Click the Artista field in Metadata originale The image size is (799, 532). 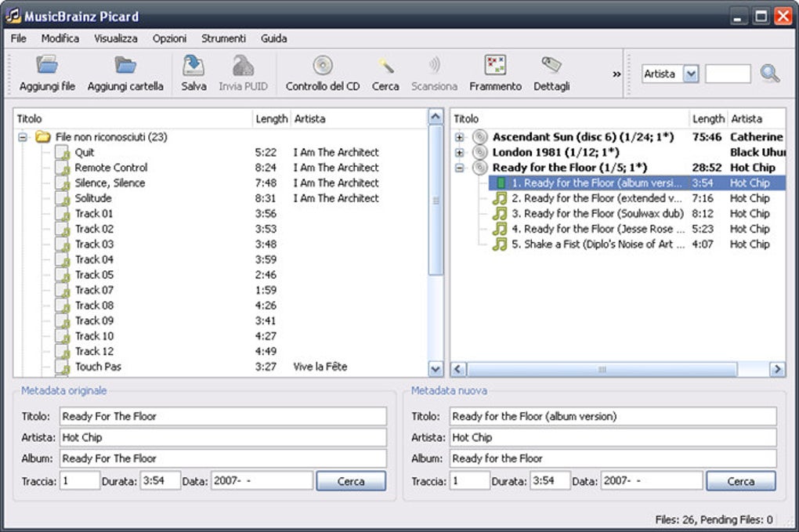(222, 437)
